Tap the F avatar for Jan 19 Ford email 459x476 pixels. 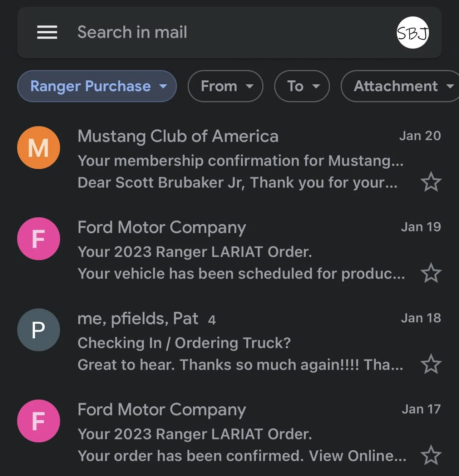[39, 239]
